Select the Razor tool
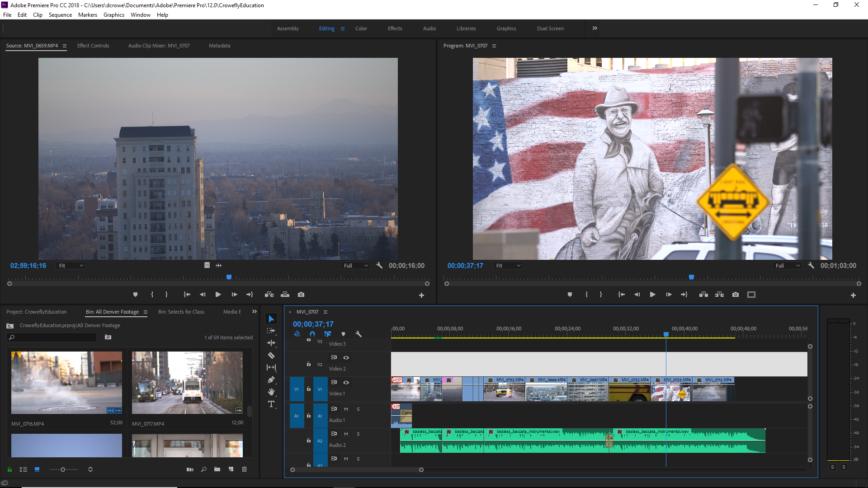The height and width of the screenshot is (488, 868). pyautogui.click(x=271, y=356)
